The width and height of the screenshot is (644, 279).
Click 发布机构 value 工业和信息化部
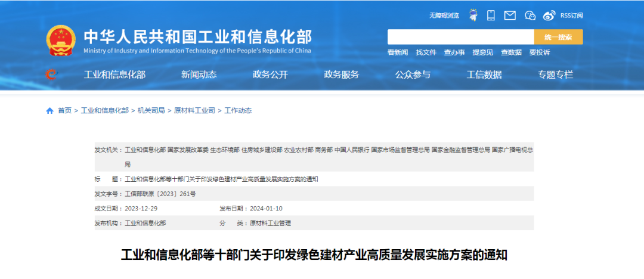click(145, 223)
